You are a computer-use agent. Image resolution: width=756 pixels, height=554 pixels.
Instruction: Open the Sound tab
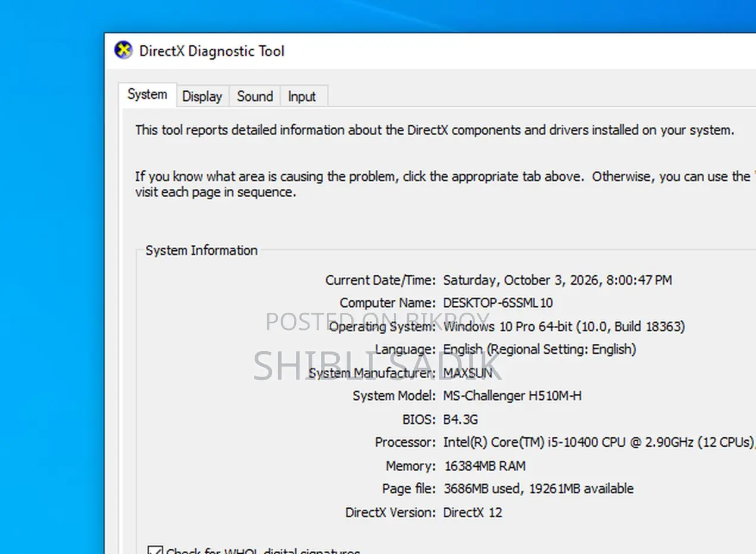(x=255, y=97)
